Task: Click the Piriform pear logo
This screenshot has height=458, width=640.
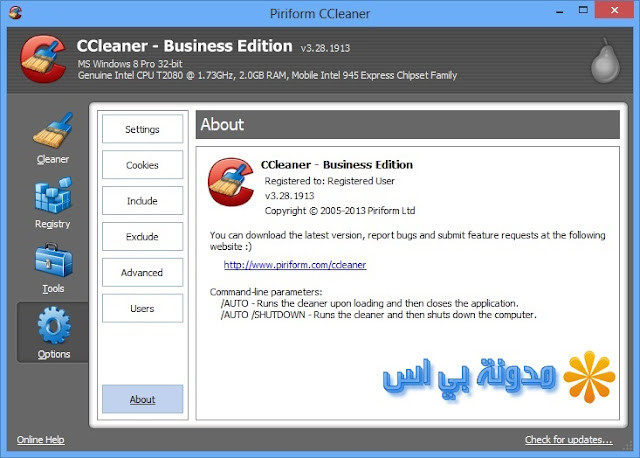Action: click(x=605, y=60)
